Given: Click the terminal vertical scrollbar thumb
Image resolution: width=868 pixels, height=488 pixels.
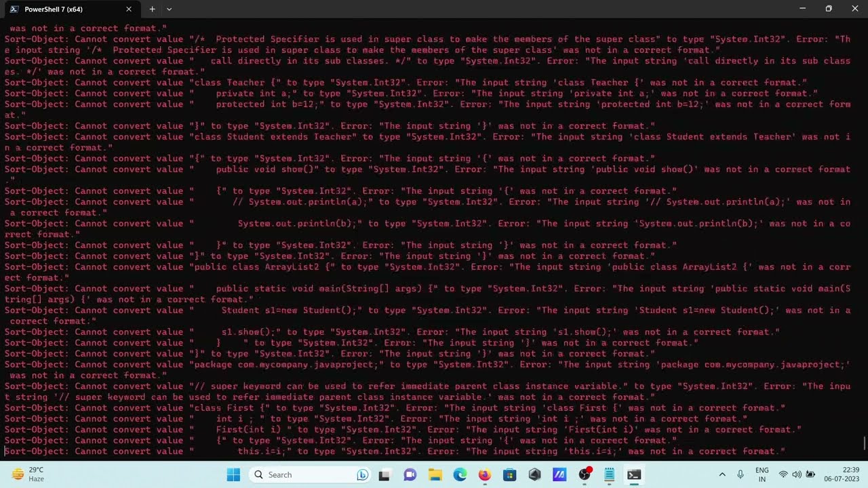Looking at the screenshot, I should tap(865, 443).
